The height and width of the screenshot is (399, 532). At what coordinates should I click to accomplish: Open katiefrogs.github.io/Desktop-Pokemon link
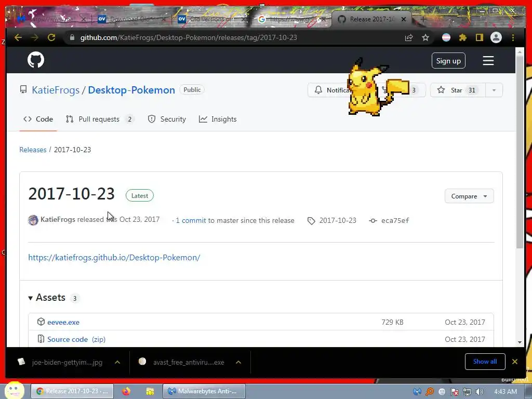(114, 258)
